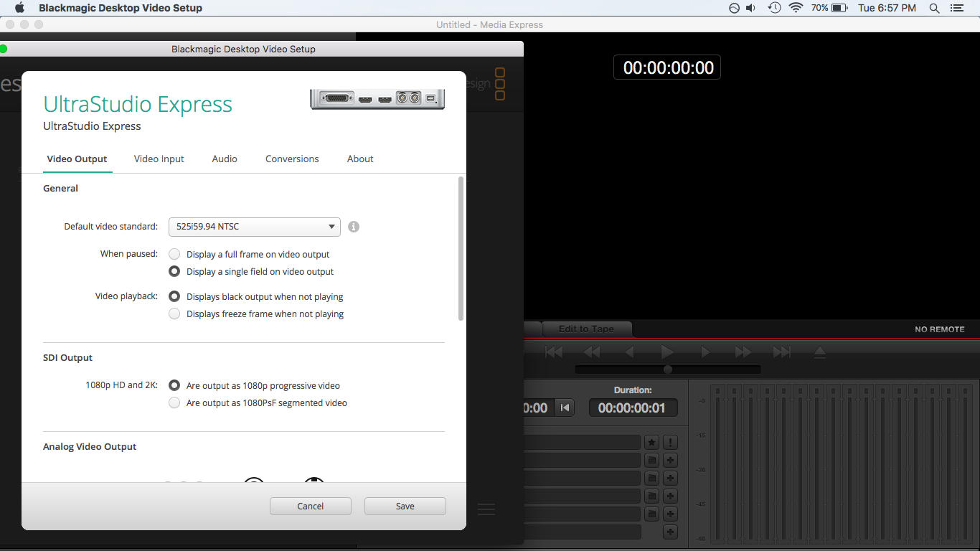980x551 pixels.
Task: Open the Default video standard dropdown
Action: pos(254,227)
